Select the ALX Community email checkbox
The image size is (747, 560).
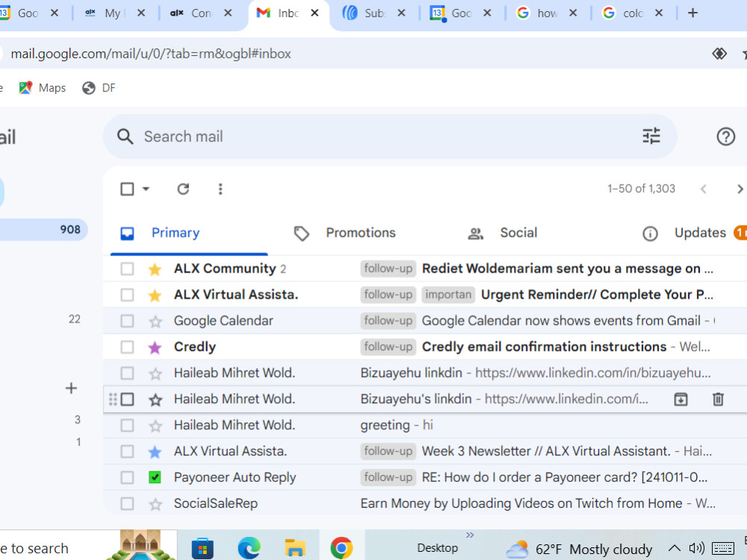pyautogui.click(x=127, y=269)
